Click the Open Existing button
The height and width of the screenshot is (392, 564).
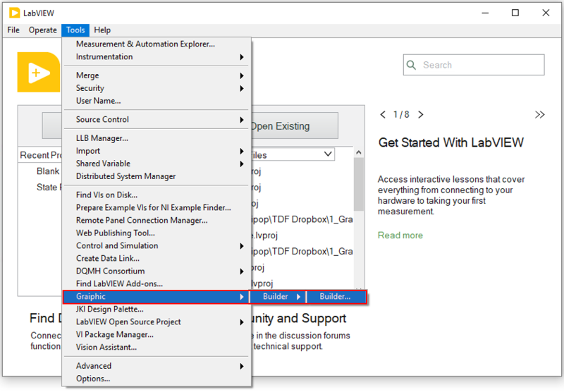[294, 126]
